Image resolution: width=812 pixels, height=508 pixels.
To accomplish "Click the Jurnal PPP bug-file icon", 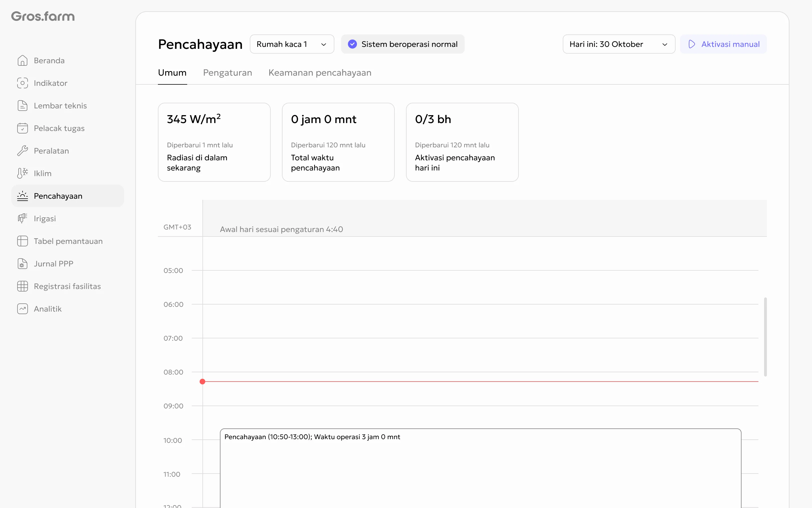I will pyautogui.click(x=23, y=264).
